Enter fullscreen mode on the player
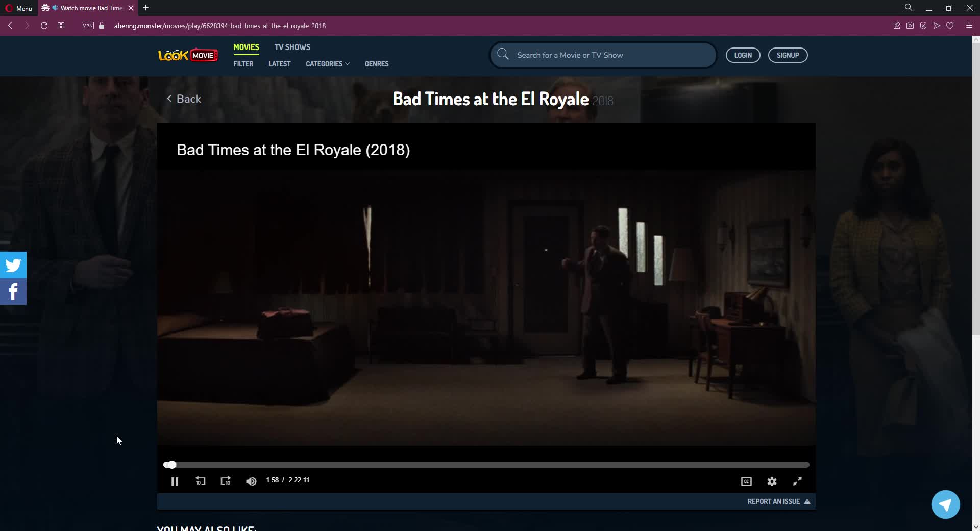 click(797, 481)
